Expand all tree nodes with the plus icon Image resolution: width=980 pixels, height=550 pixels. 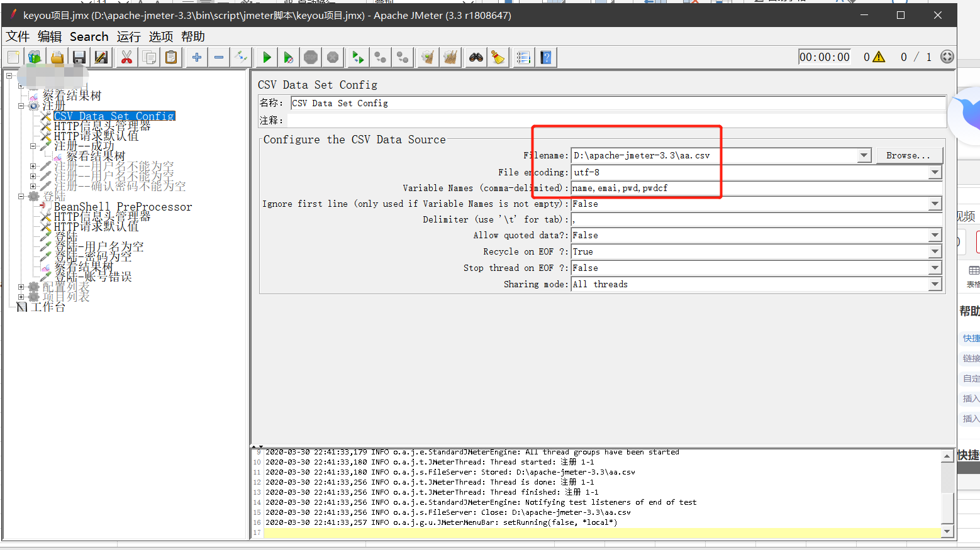tap(196, 57)
